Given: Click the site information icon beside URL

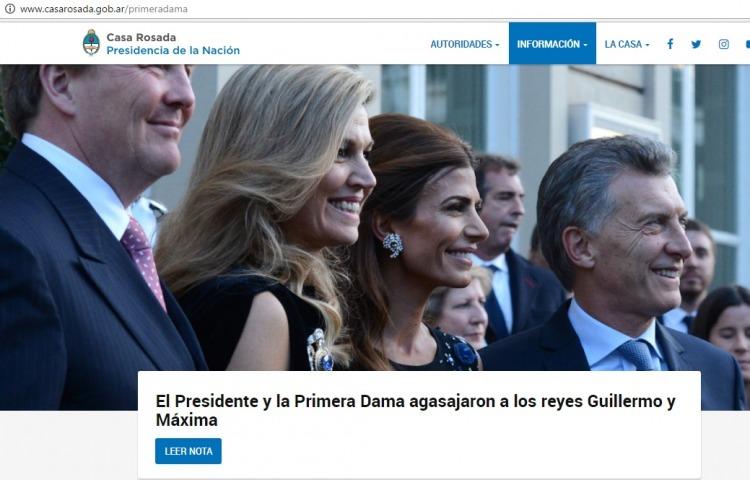Looking at the screenshot, I should click(x=10, y=9).
